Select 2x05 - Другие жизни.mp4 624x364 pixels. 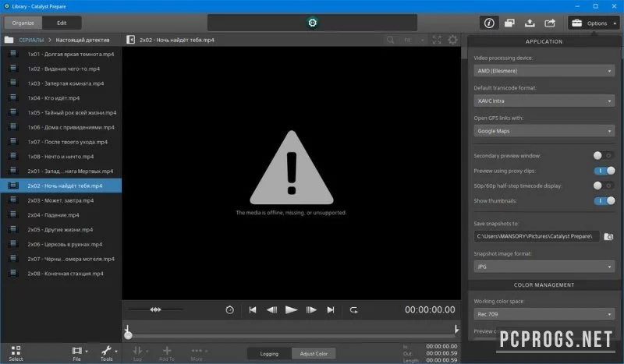(x=61, y=229)
